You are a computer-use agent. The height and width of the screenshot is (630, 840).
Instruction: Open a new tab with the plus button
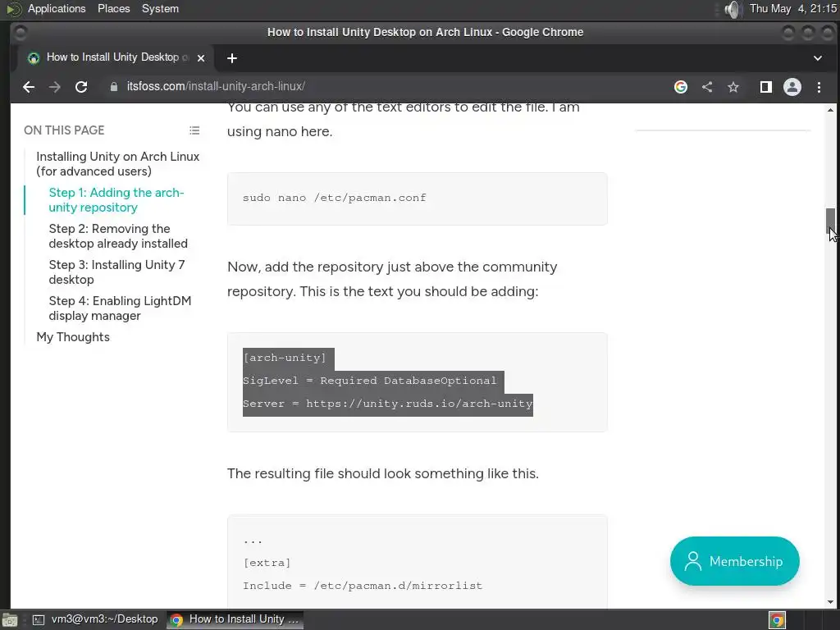click(232, 58)
